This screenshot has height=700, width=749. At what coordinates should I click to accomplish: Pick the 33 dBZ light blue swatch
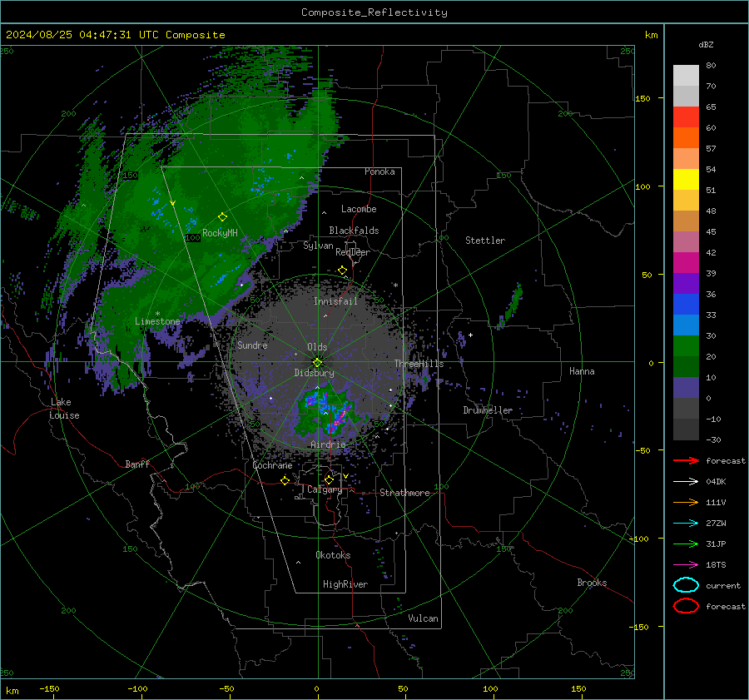click(x=686, y=325)
